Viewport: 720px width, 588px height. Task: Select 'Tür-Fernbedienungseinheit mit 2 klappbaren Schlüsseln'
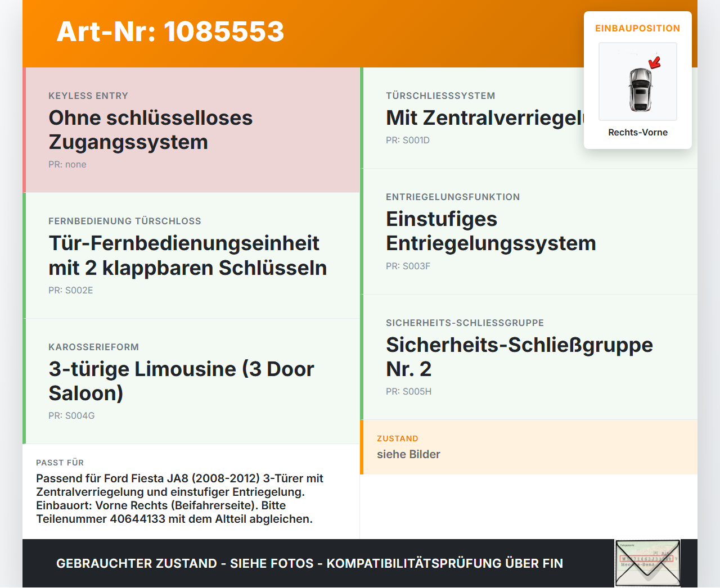188,255
